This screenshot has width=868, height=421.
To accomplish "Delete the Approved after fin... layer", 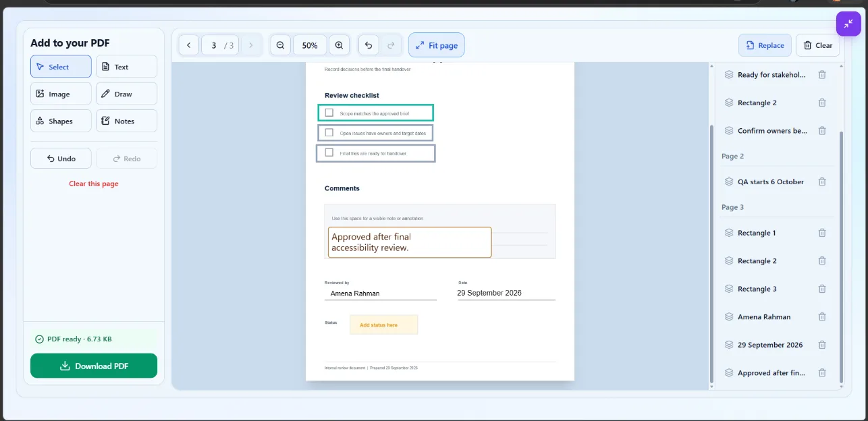I will pos(822,372).
